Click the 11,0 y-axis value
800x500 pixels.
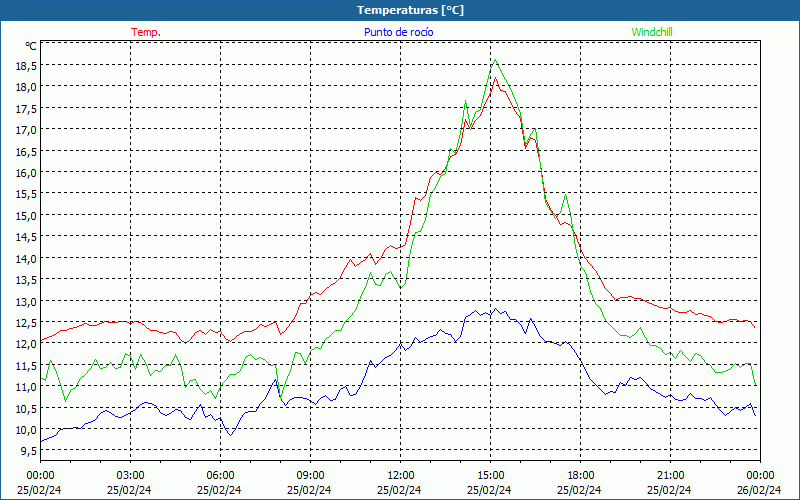[27, 387]
